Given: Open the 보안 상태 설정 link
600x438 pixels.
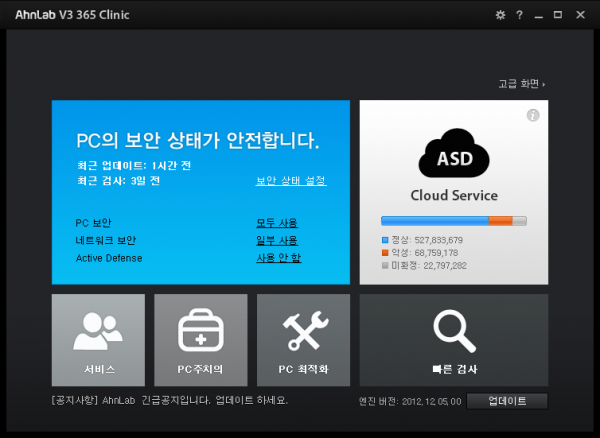Looking at the screenshot, I should pos(291,181).
